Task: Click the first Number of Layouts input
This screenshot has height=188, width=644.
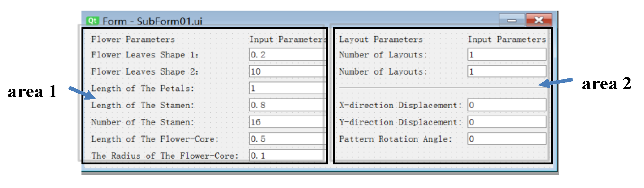Action: [506, 55]
